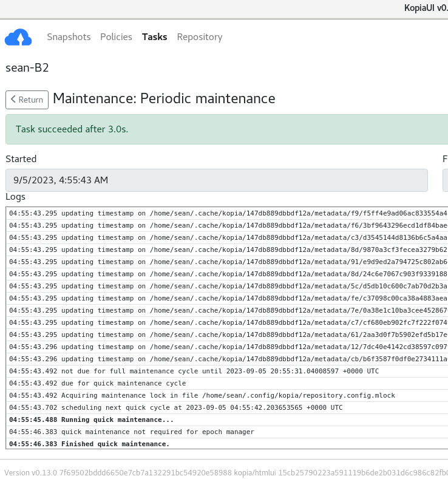This screenshot has width=448, height=479.
Task: Select the Tasks tab
Action: coord(155,37)
